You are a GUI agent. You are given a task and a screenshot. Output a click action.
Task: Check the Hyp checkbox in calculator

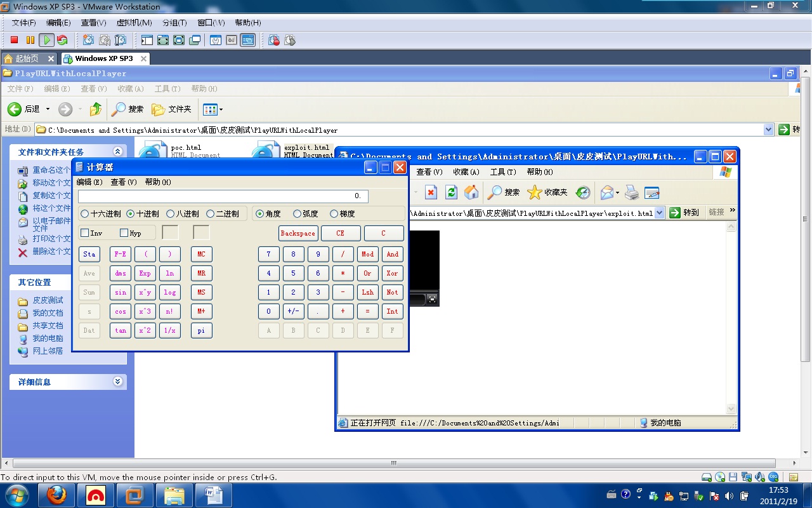[x=131, y=233]
